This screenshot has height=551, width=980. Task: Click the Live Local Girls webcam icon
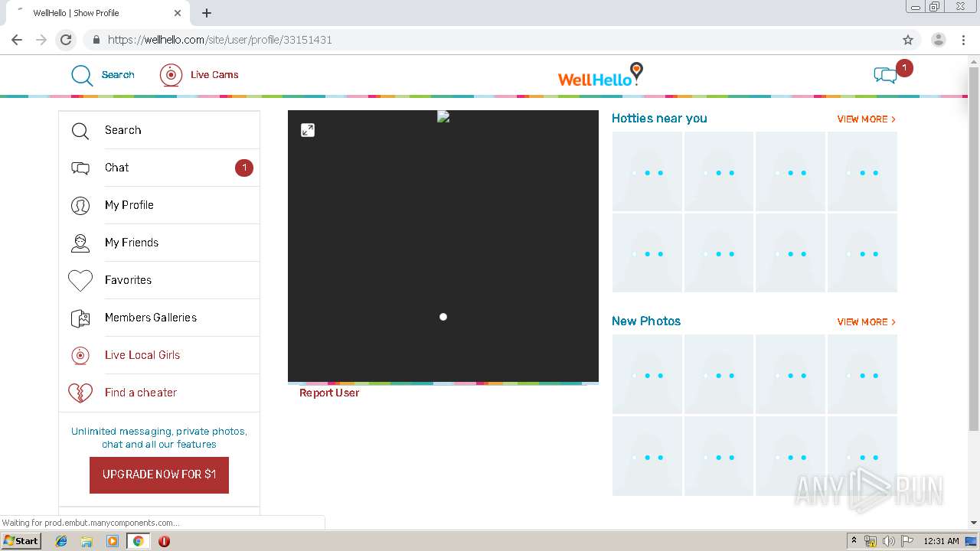[80, 355]
